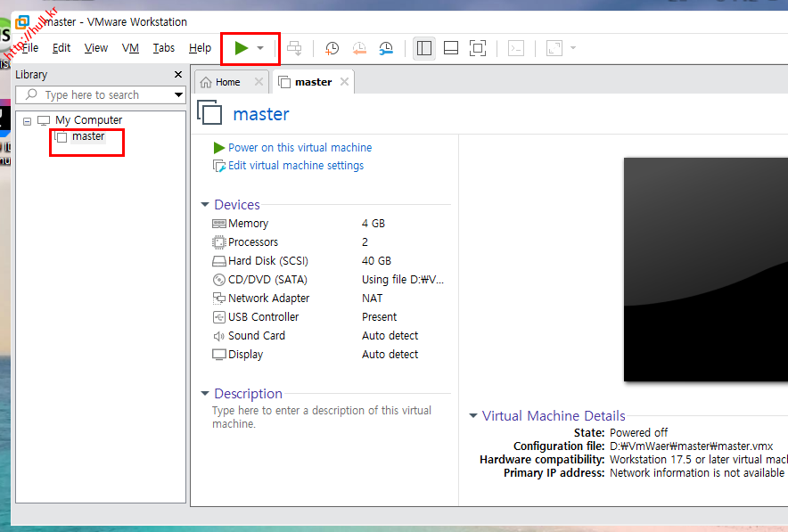Image resolution: width=788 pixels, height=532 pixels.
Task: Toggle the thumbnail bar view icon
Action: pos(451,48)
